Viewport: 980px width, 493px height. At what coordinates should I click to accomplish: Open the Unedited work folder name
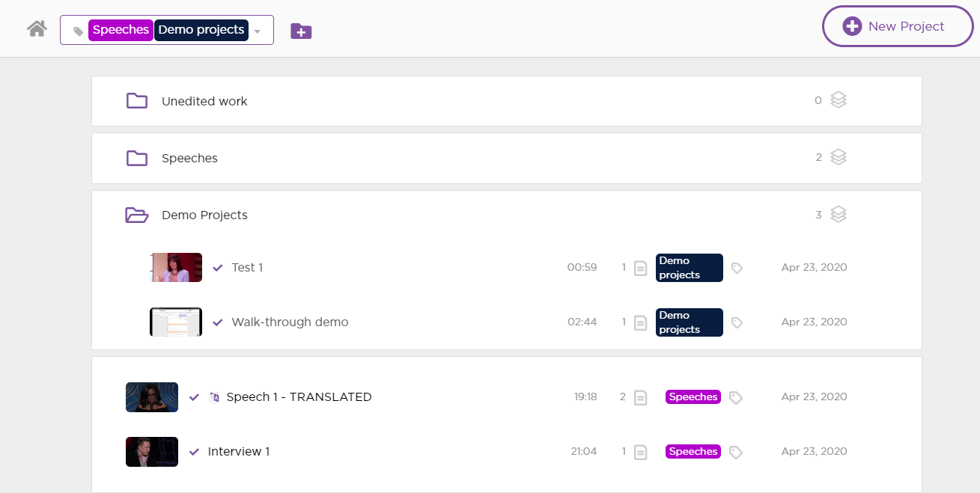[x=204, y=101]
